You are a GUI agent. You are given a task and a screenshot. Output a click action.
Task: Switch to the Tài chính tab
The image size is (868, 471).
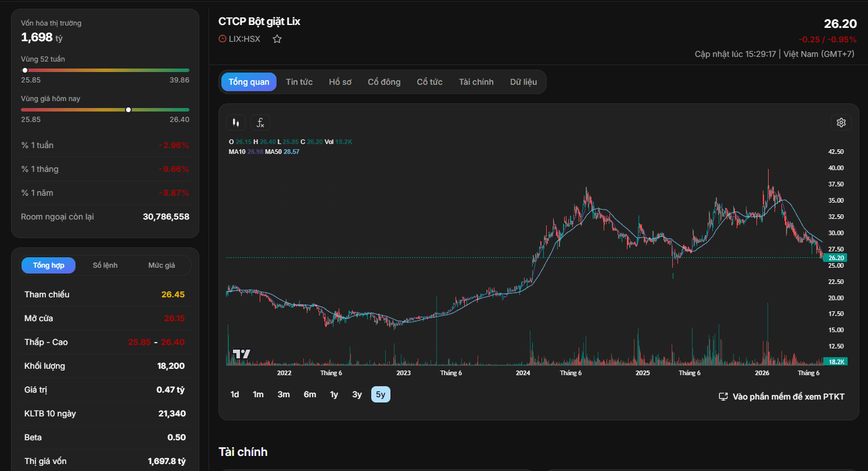[476, 82]
